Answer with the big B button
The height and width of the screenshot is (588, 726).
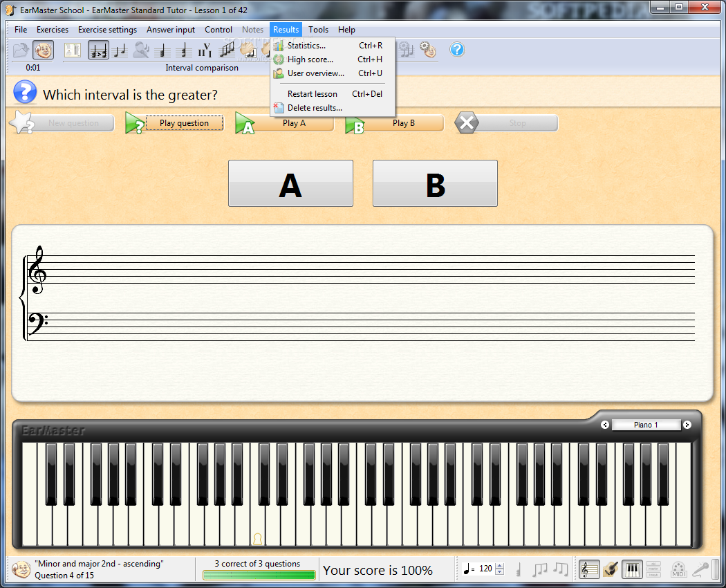pyautogui.click(x=435, y=183)
